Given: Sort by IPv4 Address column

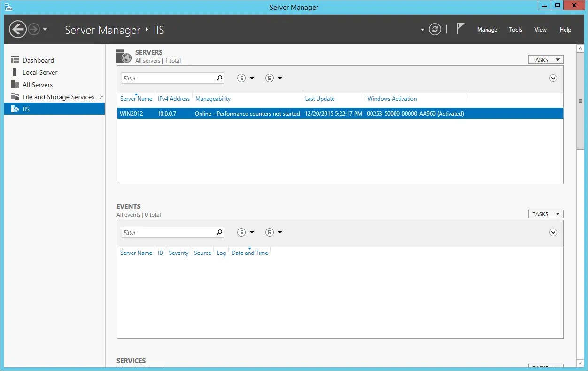Looking at the screenshot, I should pos(174,99).
